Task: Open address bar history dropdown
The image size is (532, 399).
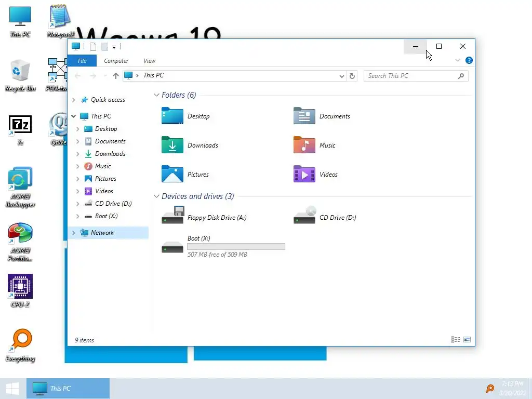Action: (x=342, y=76)
